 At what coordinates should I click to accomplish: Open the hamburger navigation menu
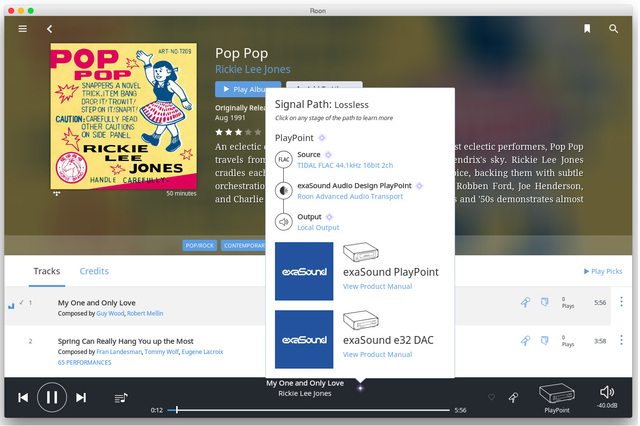[x=22, y=29]
